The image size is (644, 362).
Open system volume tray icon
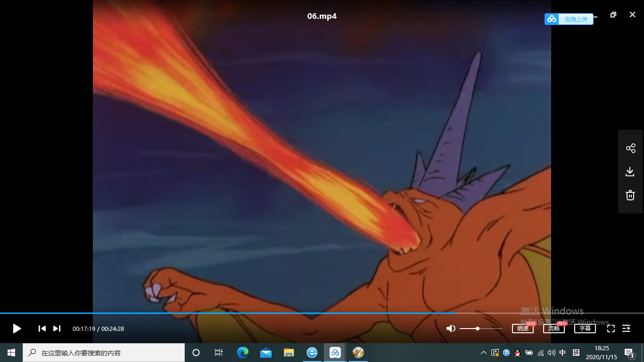pyautogui.click(x=552, y=353)
